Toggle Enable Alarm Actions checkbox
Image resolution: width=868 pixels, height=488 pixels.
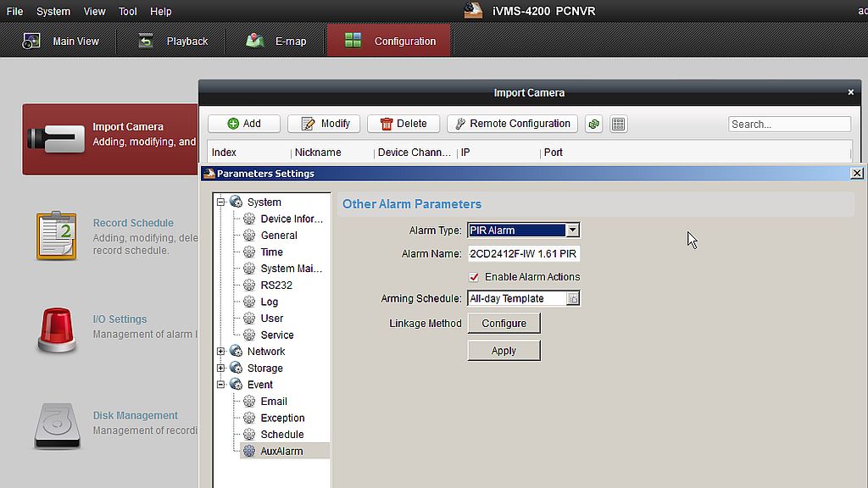pyautogui.click(x=474, y=277)
